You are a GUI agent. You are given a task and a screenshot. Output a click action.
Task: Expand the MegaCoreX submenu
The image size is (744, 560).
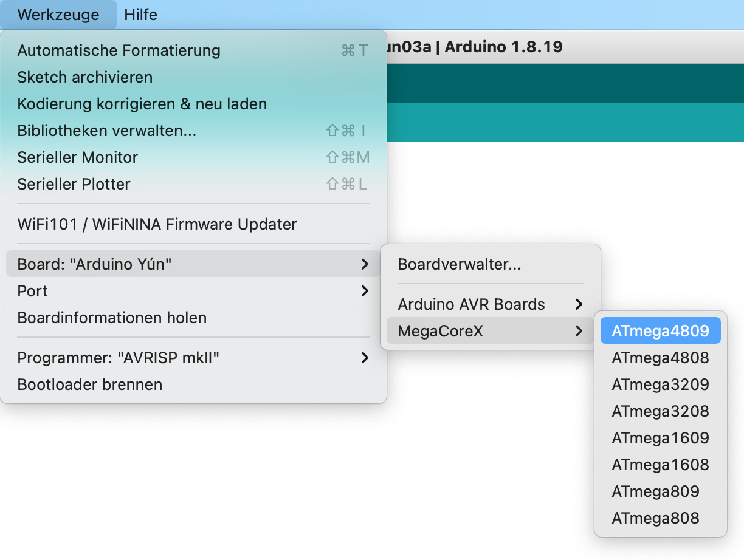[491, 331]
